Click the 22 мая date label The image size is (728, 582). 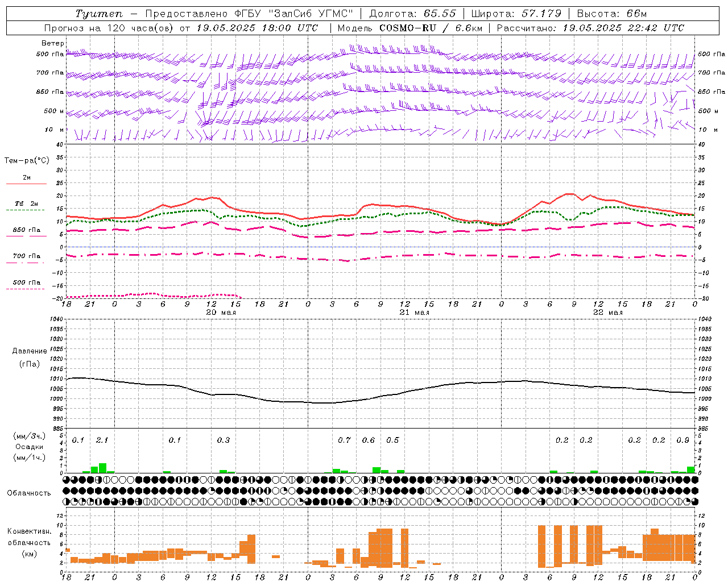point(608,313)
